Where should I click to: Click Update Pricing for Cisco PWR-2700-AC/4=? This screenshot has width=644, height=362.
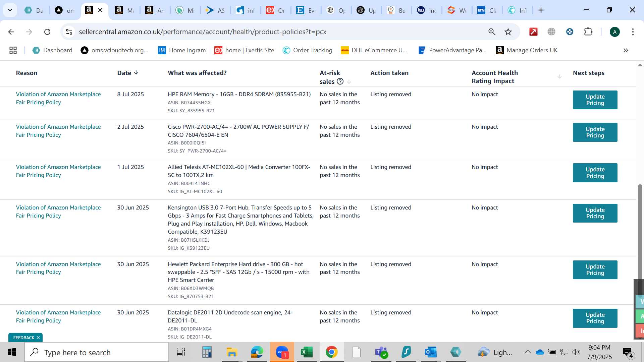point(595,132)
